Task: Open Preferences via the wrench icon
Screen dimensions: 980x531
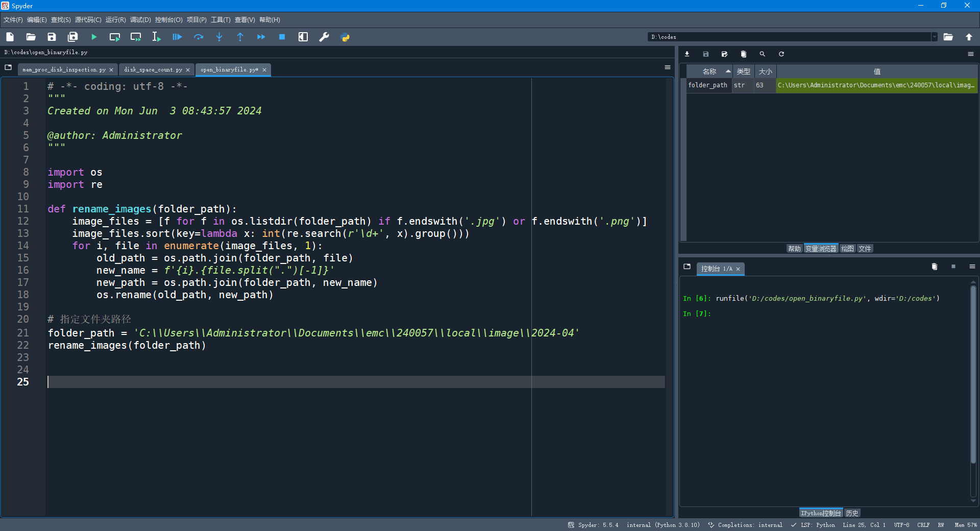Action: (324, 37)
